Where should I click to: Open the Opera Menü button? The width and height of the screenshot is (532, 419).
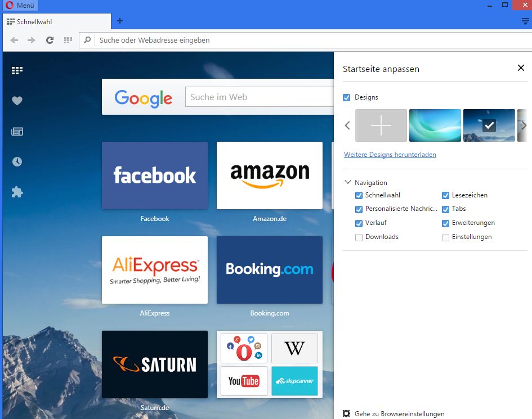click(x=20, y=5)
